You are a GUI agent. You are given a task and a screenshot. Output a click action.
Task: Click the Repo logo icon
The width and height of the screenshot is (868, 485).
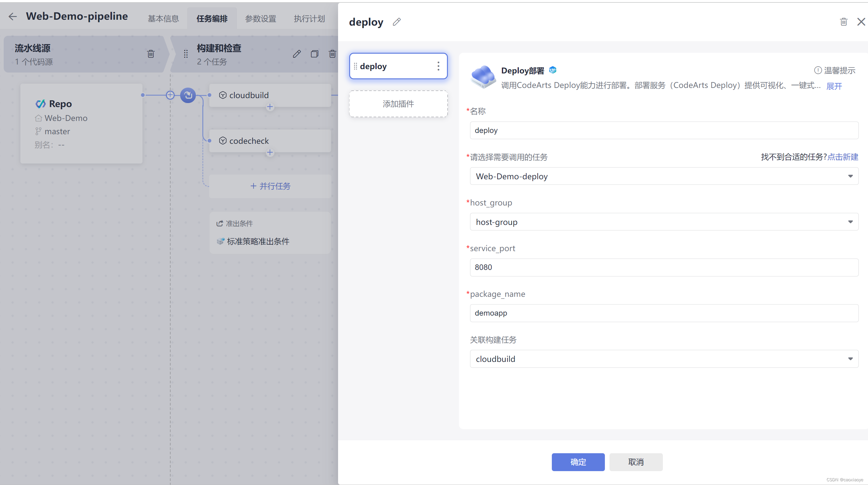click(x=41, y=104)
